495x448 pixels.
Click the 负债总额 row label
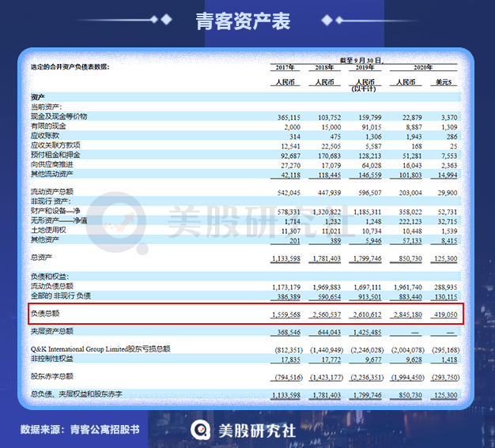45,314
